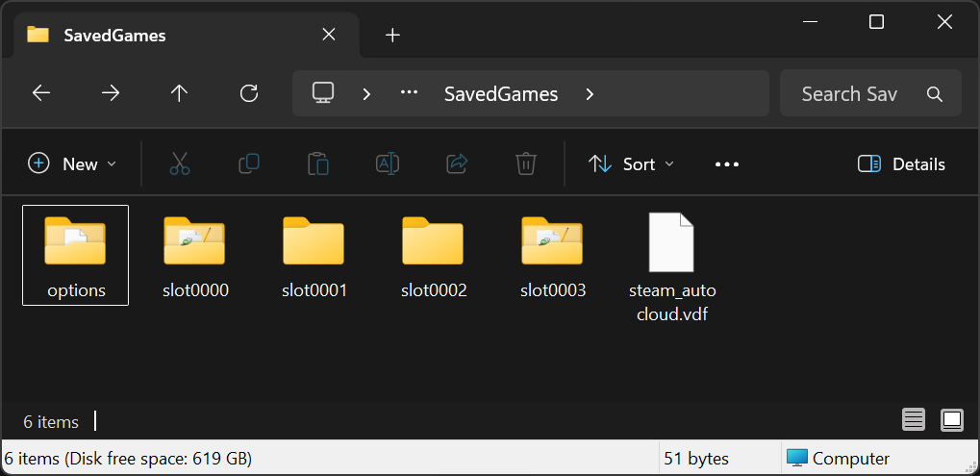The height and width of the screenshot is (476, 980).
Task: Toggle the Details pane
Action: (902, 164)
